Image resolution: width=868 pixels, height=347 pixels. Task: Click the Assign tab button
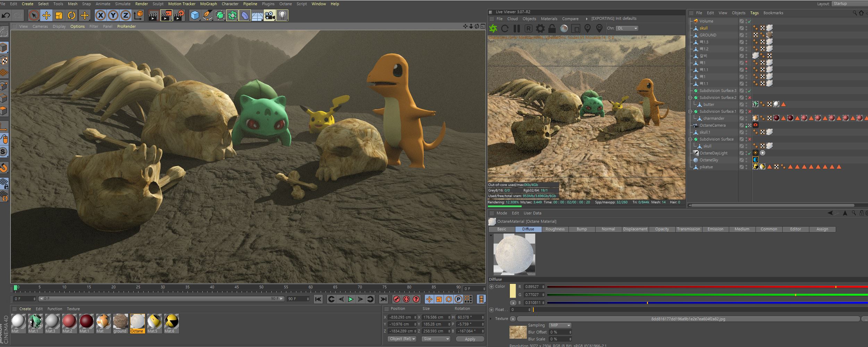[822, 229]
